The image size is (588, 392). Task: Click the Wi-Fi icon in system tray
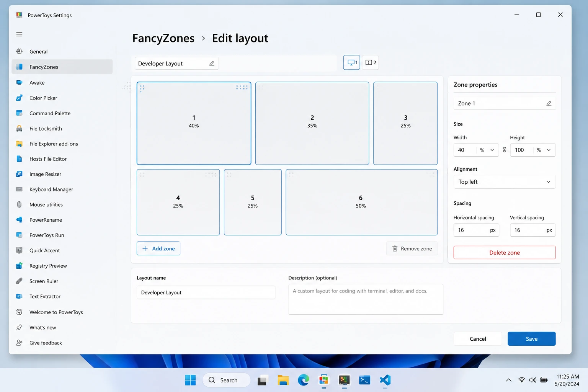tap(521, 380)
